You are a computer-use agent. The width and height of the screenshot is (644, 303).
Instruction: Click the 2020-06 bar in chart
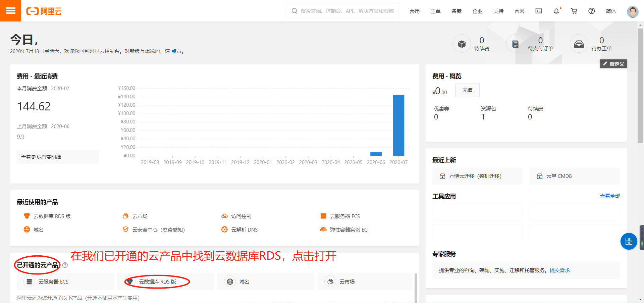point(376,154)
